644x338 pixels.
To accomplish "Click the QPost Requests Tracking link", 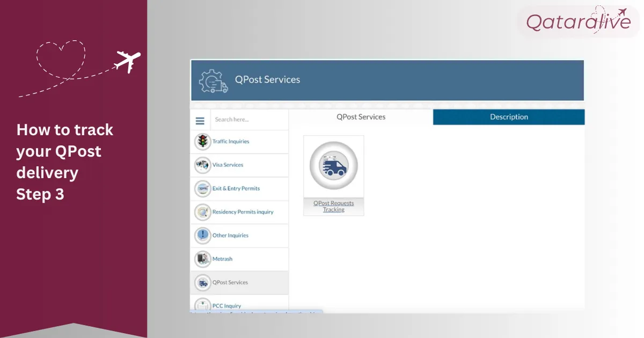I will coord(334,207).
